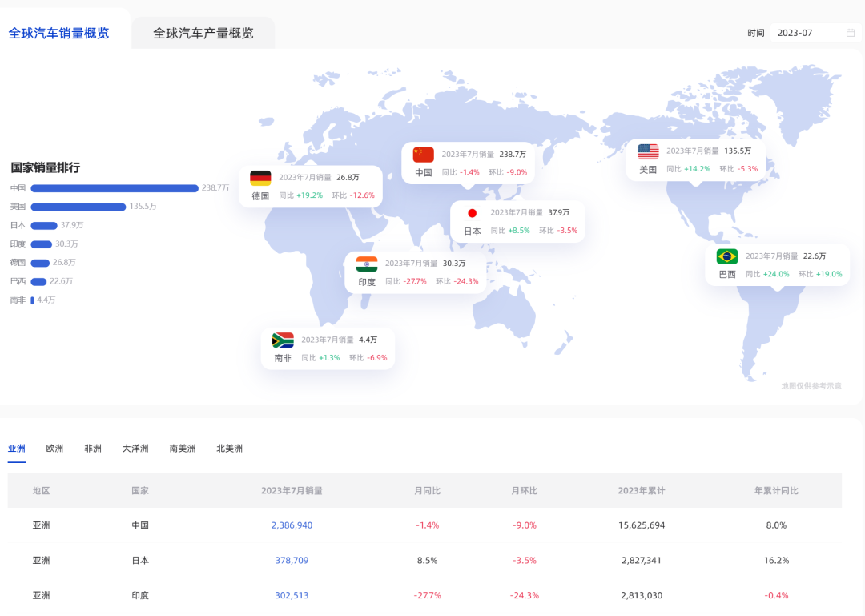Open the calendar icon in date field
Viewport: 865px width, 616px height.
851,33
